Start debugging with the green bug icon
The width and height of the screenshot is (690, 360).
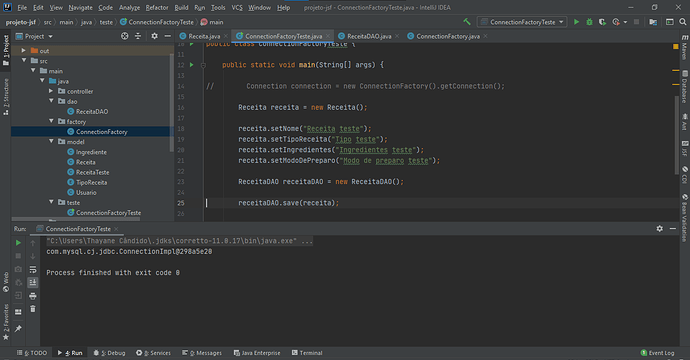pyautogui.click(x=589, y=22)
